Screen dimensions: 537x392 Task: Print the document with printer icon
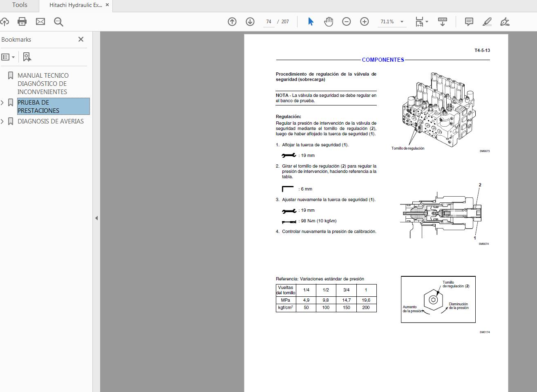(x=22, y=22)
